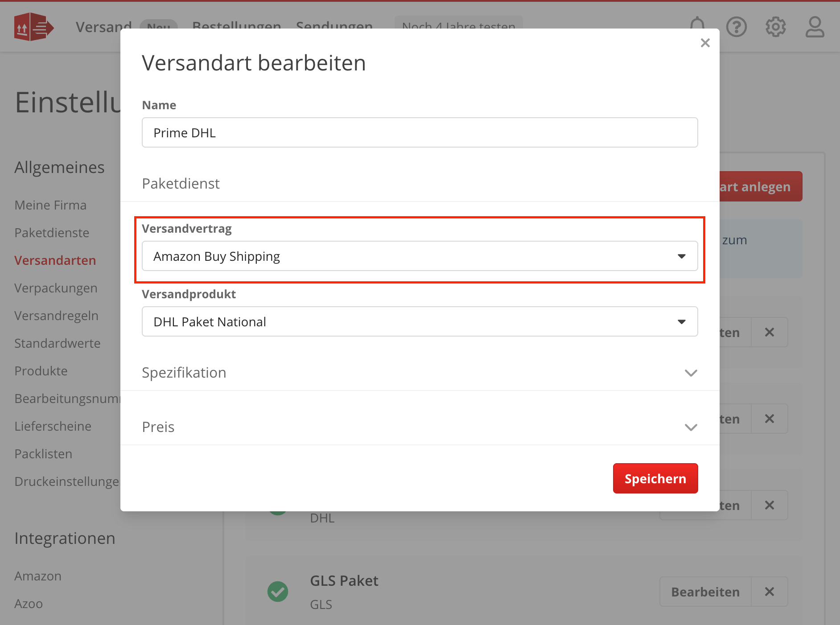Click the Name field containing Prime DHL
840x625 pixels.
[420, 132]
